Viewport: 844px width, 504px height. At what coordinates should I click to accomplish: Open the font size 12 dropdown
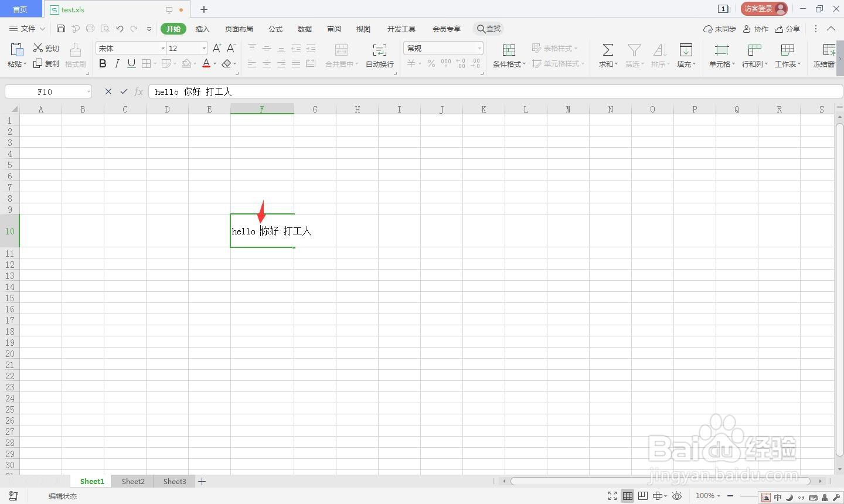204,48
